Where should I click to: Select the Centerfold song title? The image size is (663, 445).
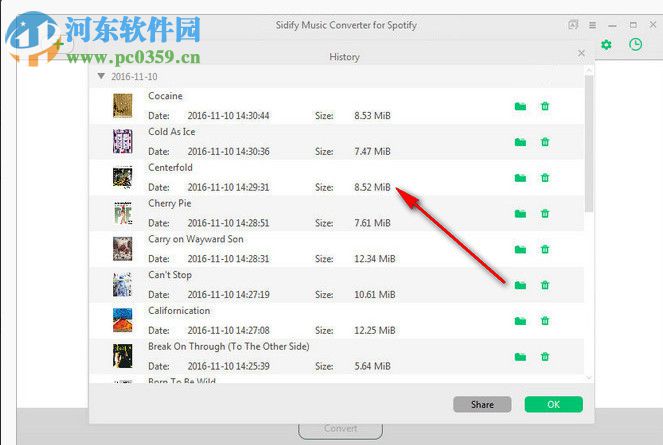click(170, 168)
